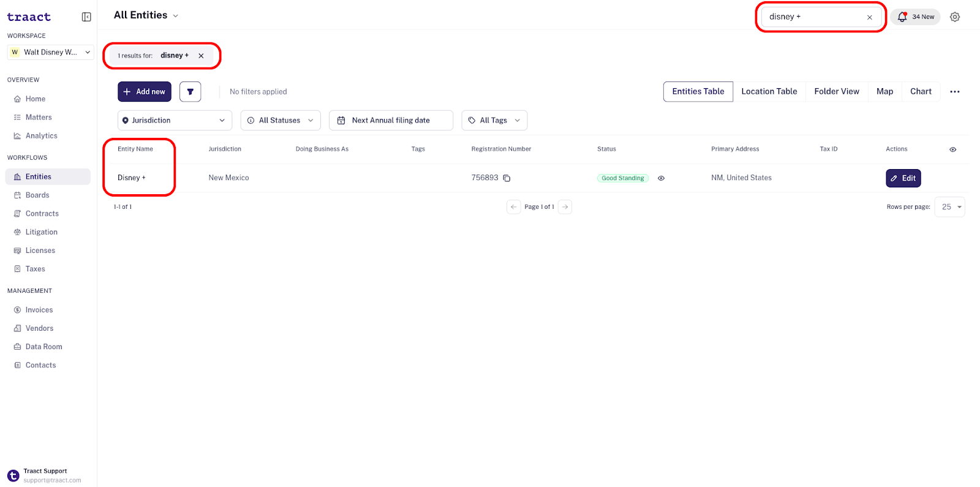The image size is (980, 487).
Task: Select Entities in sidebar
Action: 48,177
